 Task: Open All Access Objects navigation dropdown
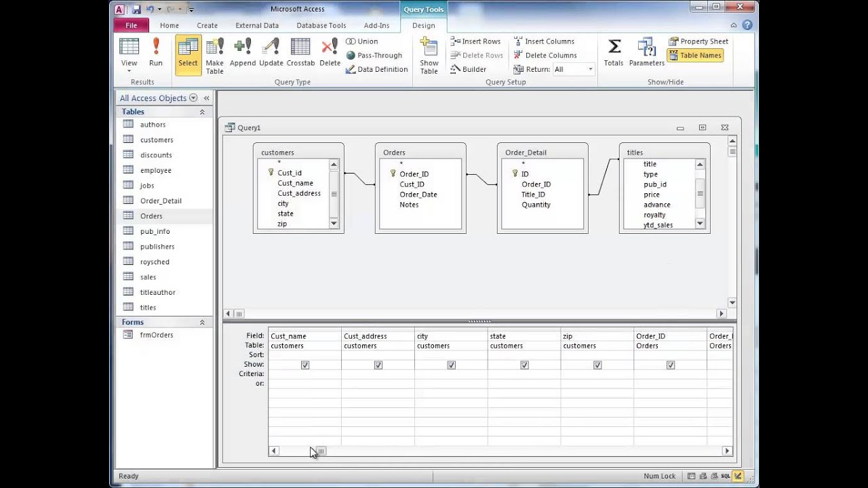click(x=193, y=98)
